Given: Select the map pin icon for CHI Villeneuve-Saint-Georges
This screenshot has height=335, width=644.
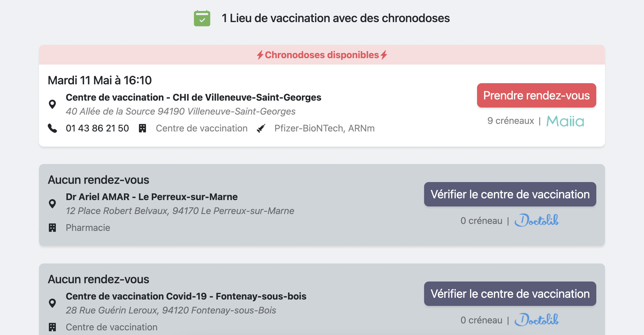Looking at the screenshot, I should tap(53, 103).
